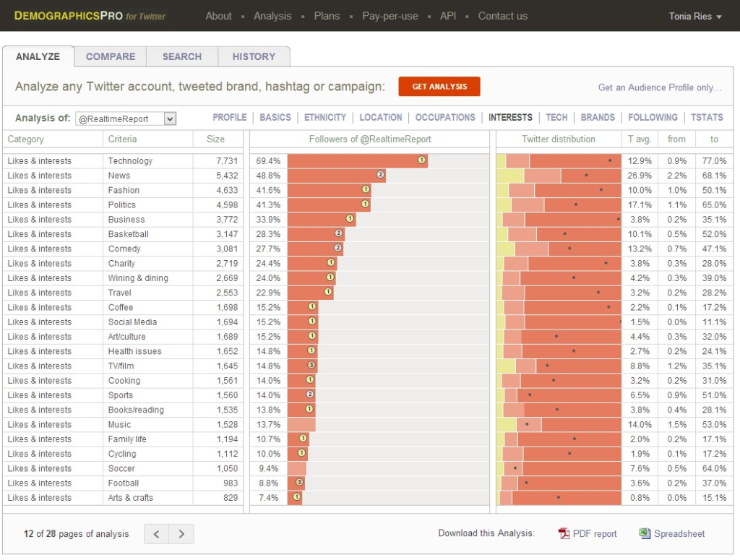Viewport: 740px width, 560px height.
Task: Click the rank marker on the Cooking bar
Action: [x=309, y=380]
